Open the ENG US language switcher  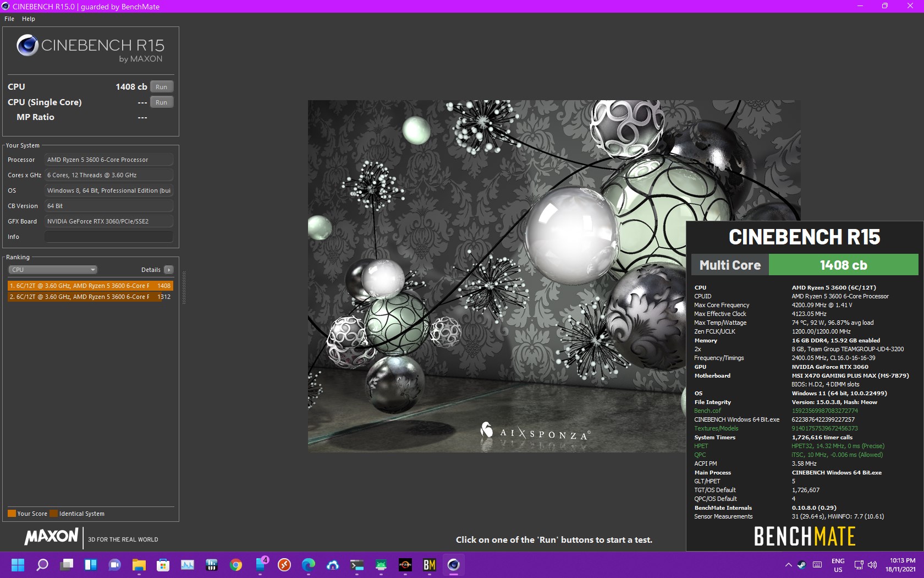click(x=838, y=565)
